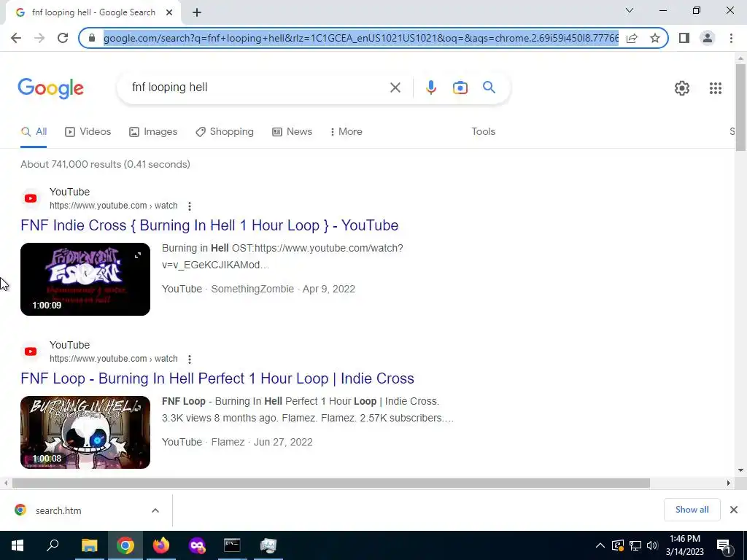The height and width of the screenshot is (560, 747).
Task: Expand the search.htm download options
Action: (x=155, y=510)
